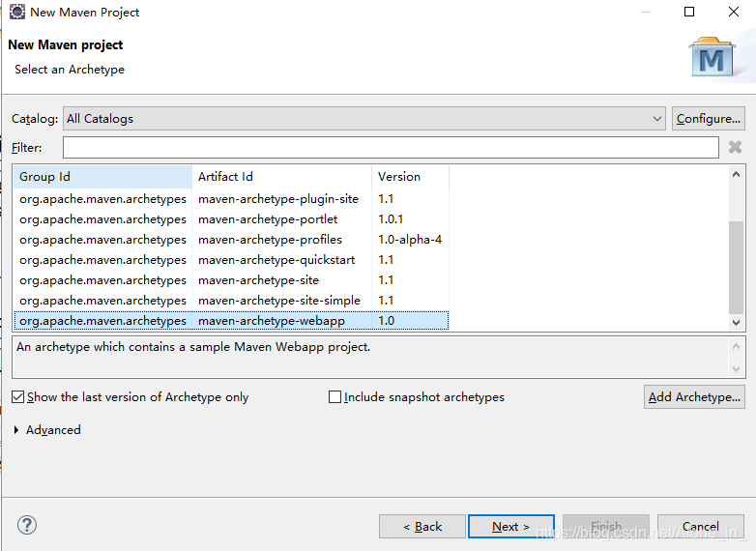This screenshot has height=551, width=756.
Task: Close the New Maven Project dialog
Action: (734, 12)
